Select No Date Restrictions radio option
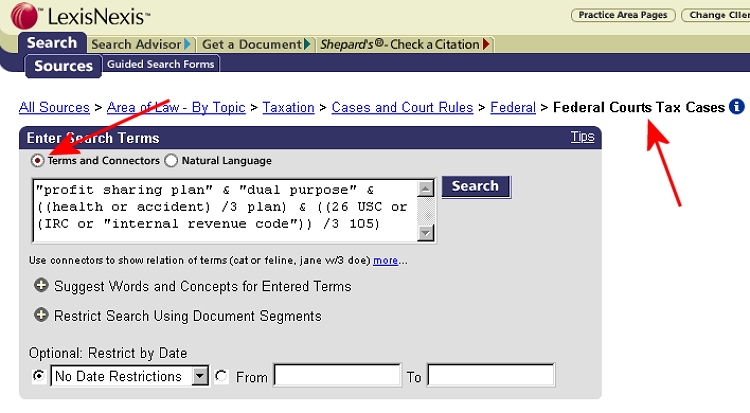 pos(38,376)
